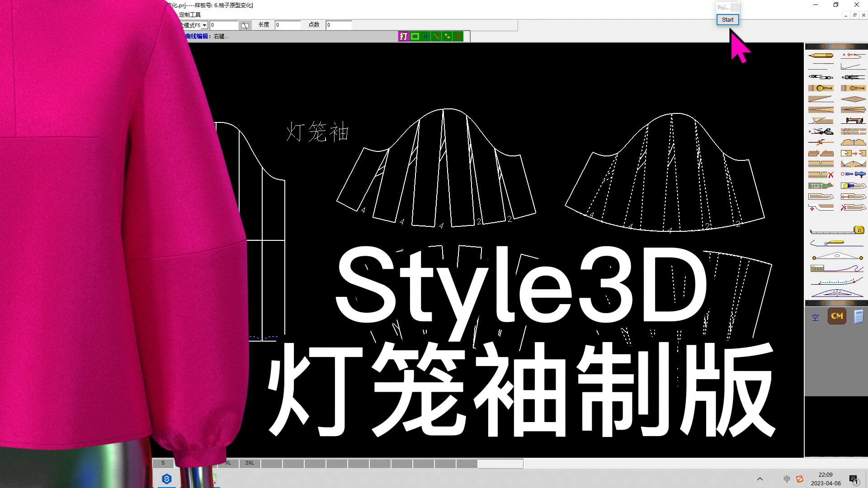868x488 pixels.
Task: Select the smart pen drawing tool
Action: 821,56
